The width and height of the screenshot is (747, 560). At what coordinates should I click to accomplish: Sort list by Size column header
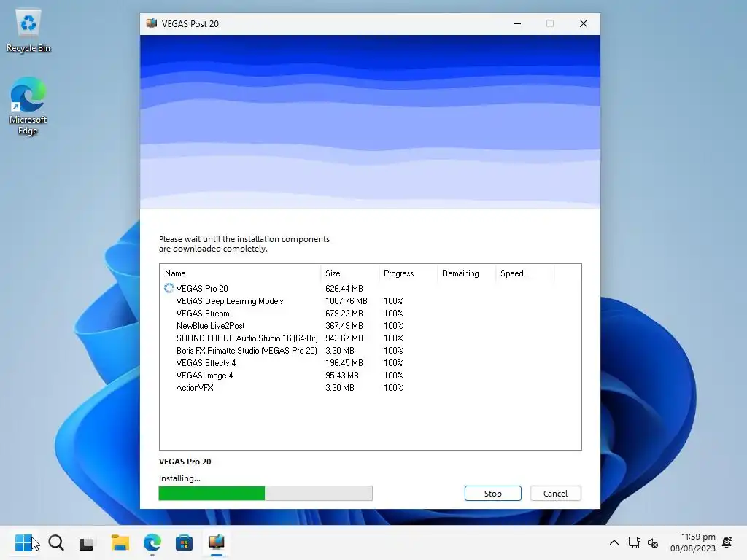click(350, 273)
